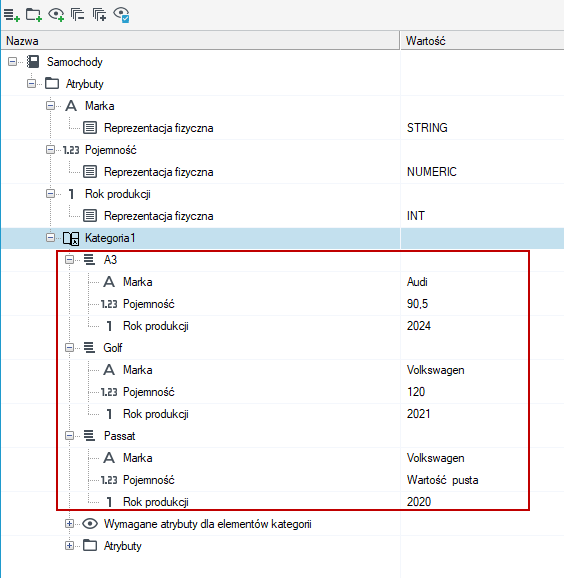Click the Volkswagen value in Golf's Marka
This screenshot has width=564, height=578.
[x=435, y=370]
